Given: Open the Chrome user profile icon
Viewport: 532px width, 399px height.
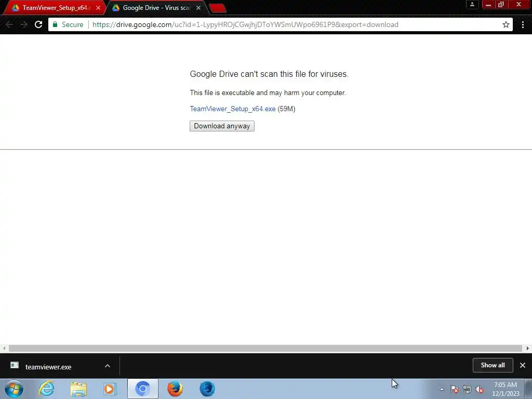Looking at the screenshot, I should pos(472,4).
